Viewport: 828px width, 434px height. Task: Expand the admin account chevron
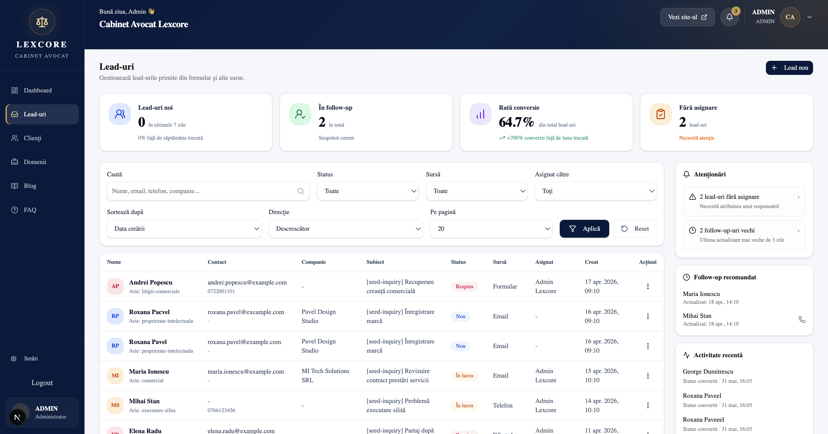point(809,17)
